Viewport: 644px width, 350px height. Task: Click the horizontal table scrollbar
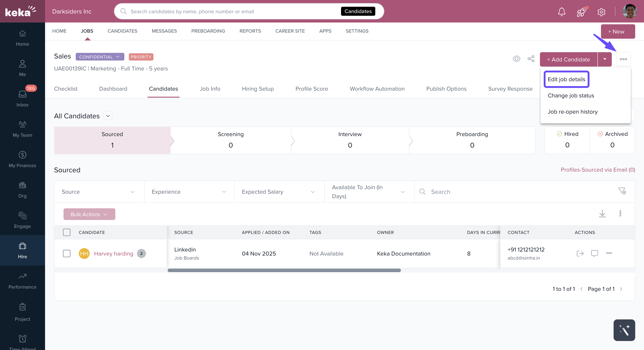coord(284,270)
